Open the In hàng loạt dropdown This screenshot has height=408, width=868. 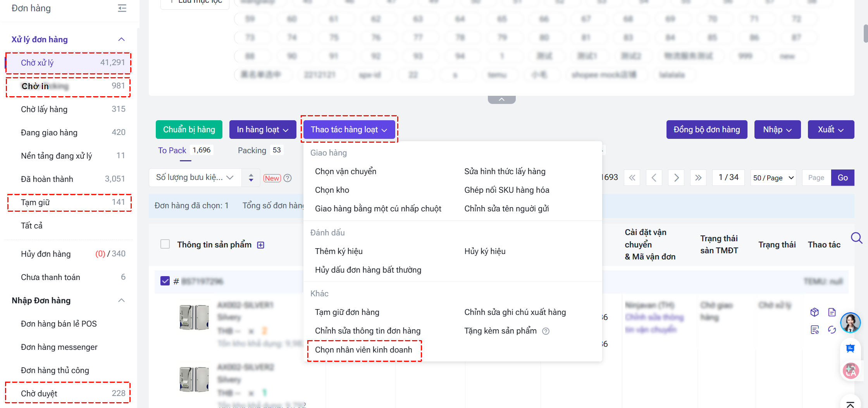pos(263,130)
